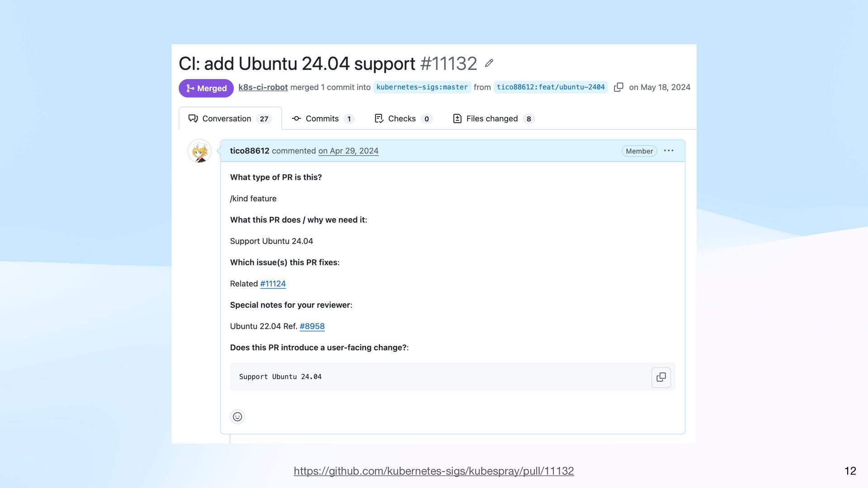The height and width of the screenshot is (488, 868).
Task: Click the Apr 29, 2024 comment timestamp
Action: (348, 151)
